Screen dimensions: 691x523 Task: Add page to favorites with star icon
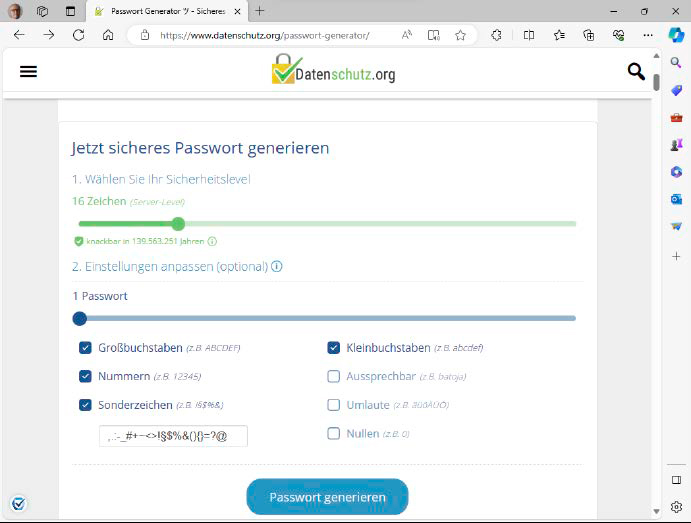[x=461, y=35]
